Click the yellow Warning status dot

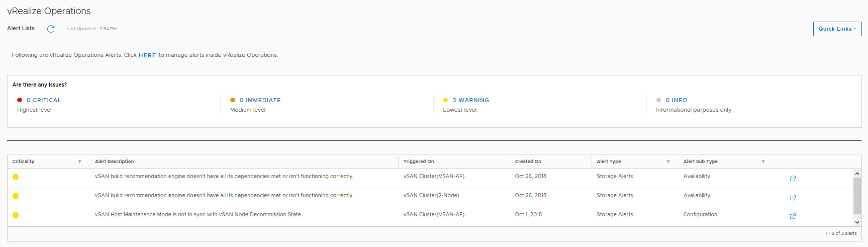coord(445,100)
